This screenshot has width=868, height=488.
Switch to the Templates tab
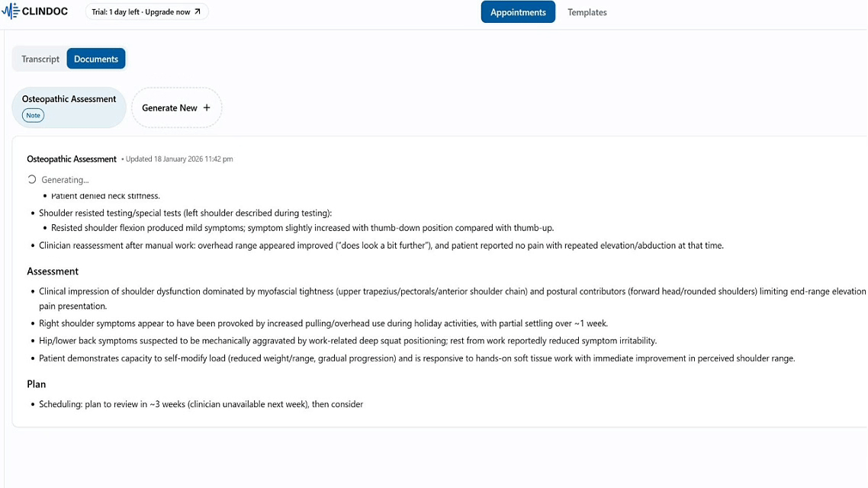click(x=587, y=12)
